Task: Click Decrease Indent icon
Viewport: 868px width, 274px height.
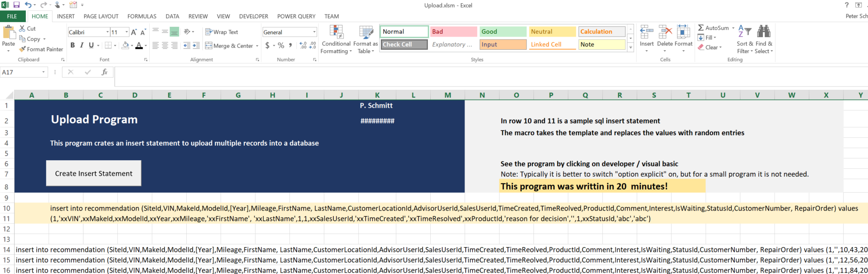Action: point(187,46)
